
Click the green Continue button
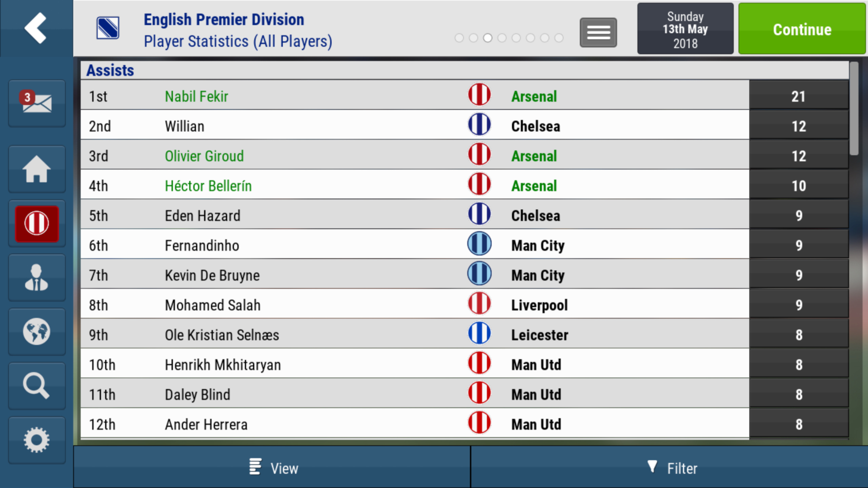pos(802,29)
